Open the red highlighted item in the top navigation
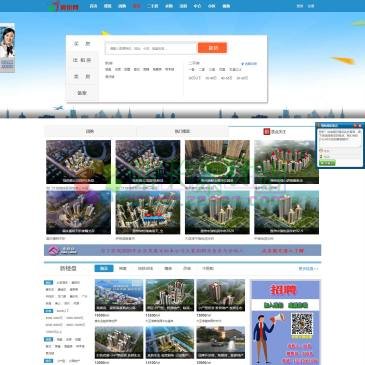Viewport: 365px width, 365px height. click(x=136, y=6)
